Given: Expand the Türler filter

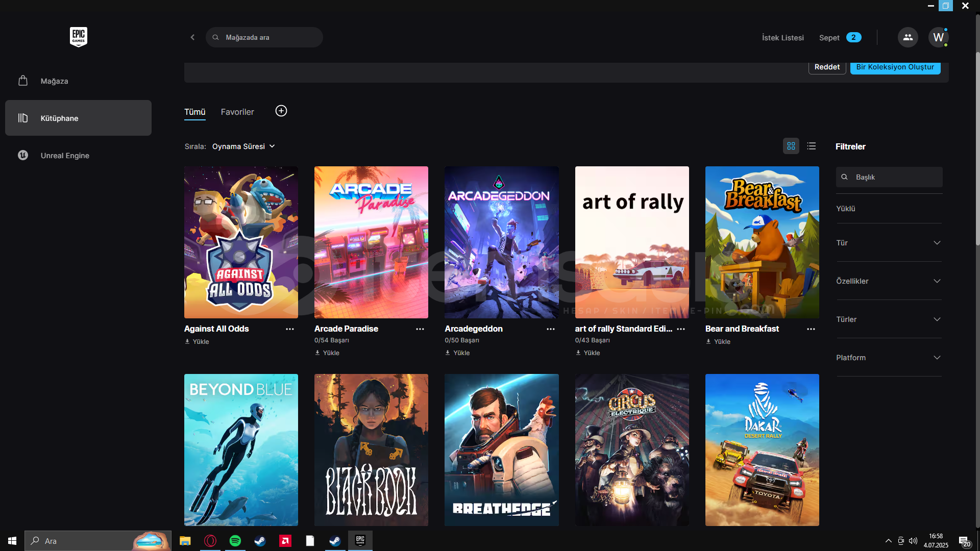Looking at the screenshot, I should (889, 319).
